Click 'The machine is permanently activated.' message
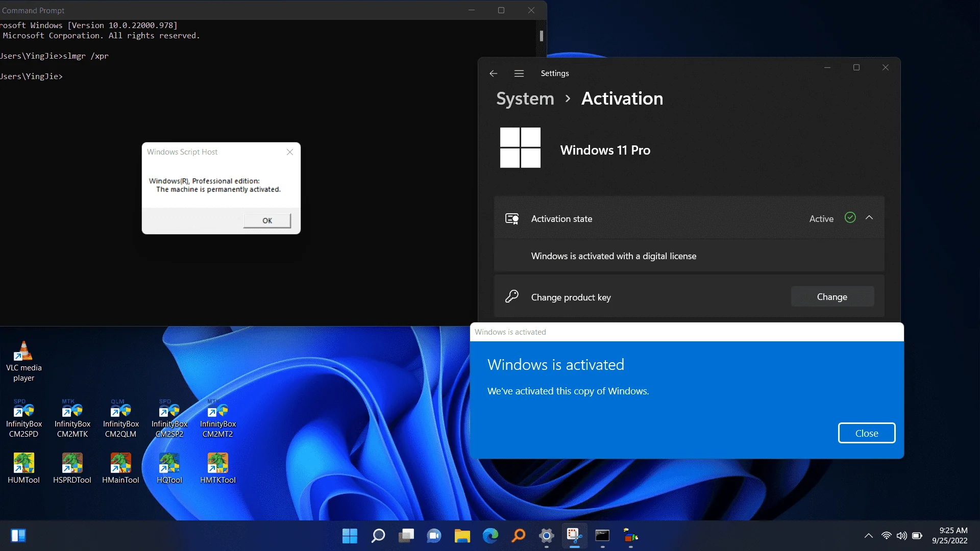The image size is (980, 551). click(x=218, y=189)
